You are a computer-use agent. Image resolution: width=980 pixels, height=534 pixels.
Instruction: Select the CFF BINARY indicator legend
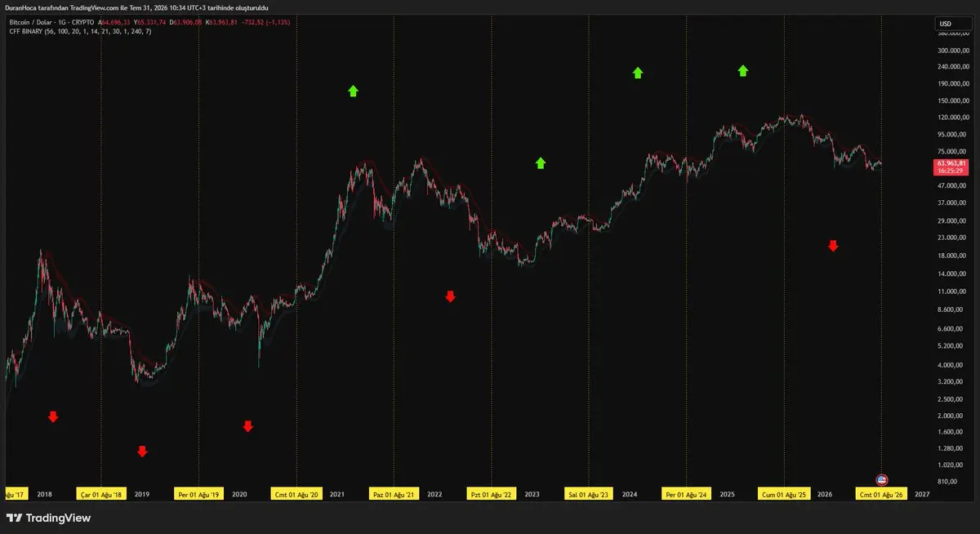(80, 32)
